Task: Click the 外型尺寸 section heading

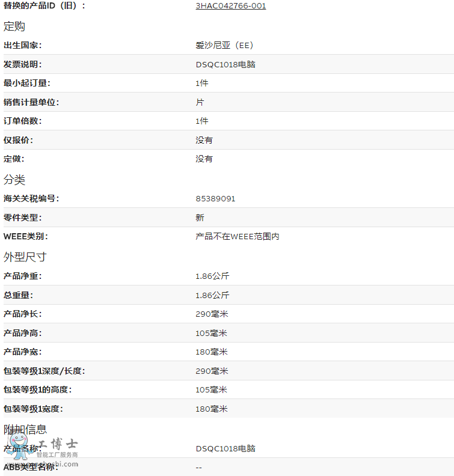Action: click(25, 257)
